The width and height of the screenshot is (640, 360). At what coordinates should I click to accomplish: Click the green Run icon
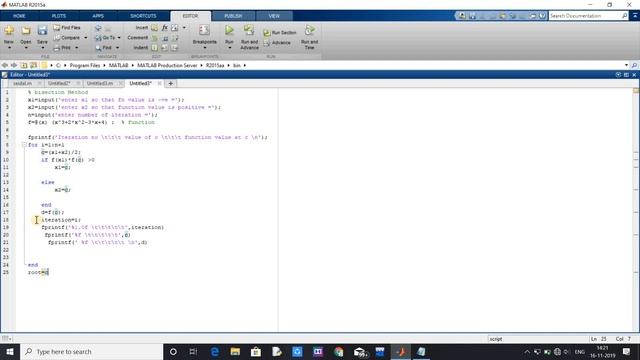229,30
